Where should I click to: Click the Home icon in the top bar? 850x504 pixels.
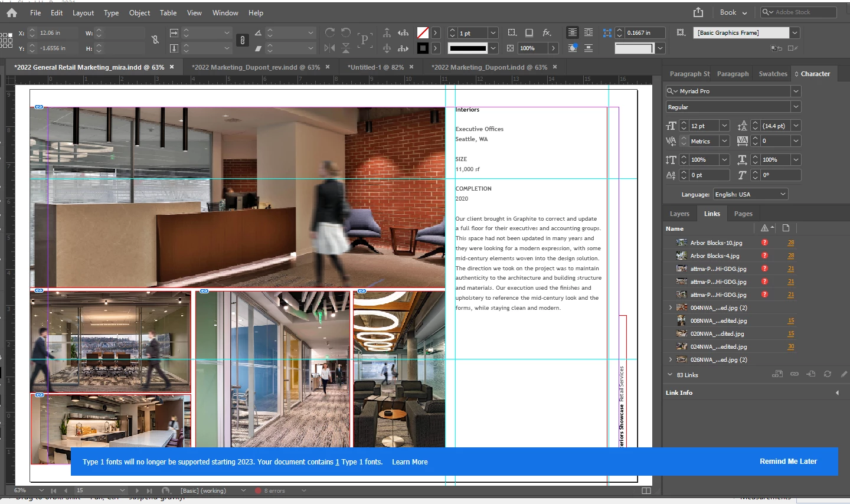11,12
